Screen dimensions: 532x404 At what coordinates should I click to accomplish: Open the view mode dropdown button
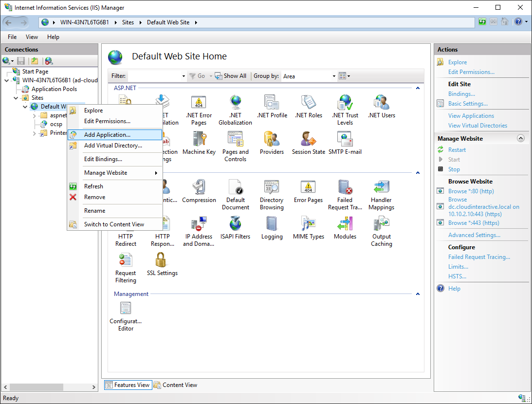coord(345,76)
